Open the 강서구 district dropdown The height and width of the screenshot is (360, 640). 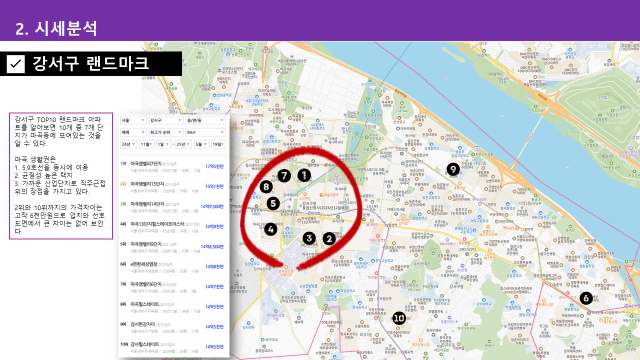(x=166, y=120)
